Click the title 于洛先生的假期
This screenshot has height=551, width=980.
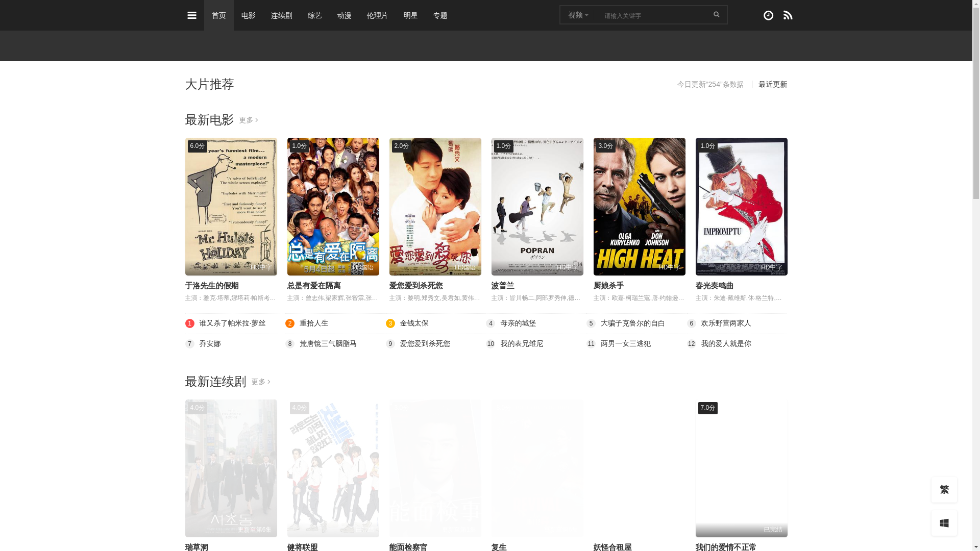point(212,286)
